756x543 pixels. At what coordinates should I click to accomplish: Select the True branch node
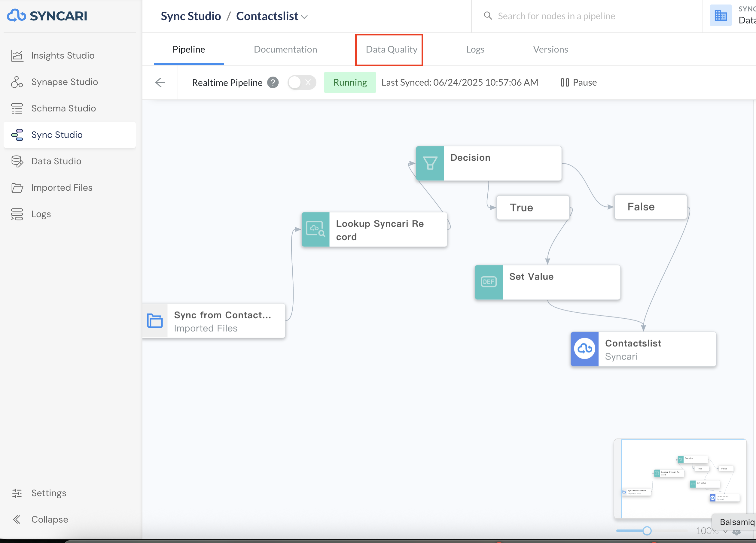click(x=533, y=208)
